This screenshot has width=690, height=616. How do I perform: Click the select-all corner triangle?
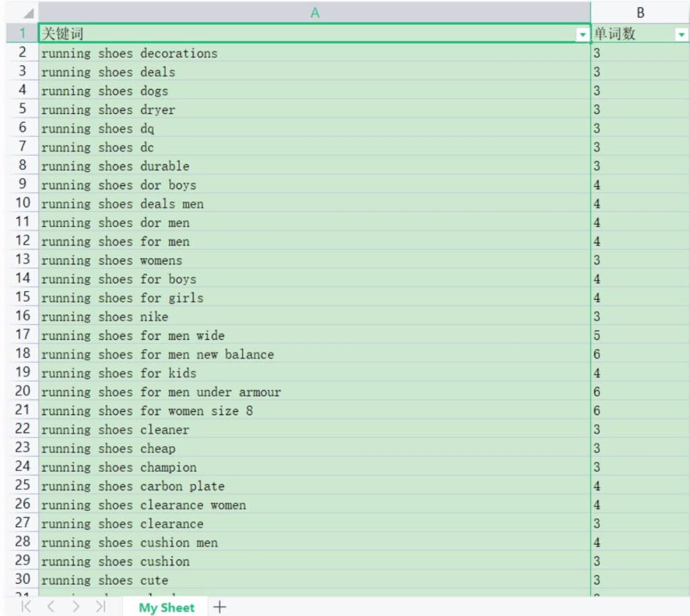coord(28,13)
